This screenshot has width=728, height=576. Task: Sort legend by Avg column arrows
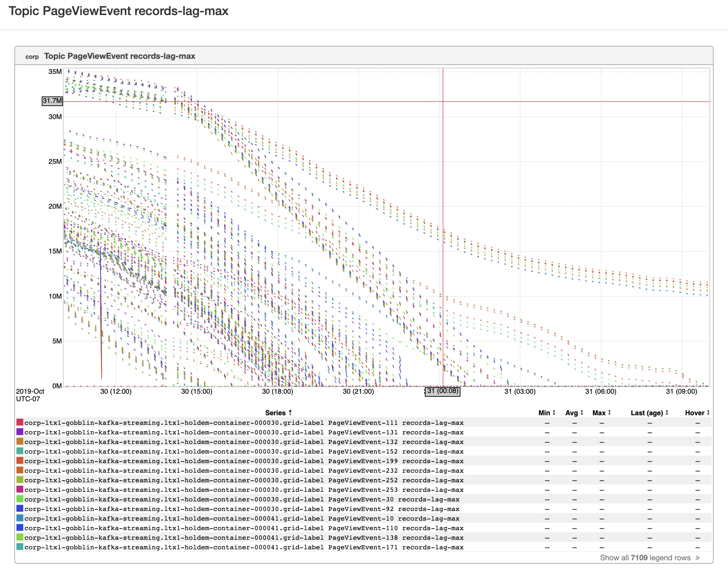pos(582,413)
